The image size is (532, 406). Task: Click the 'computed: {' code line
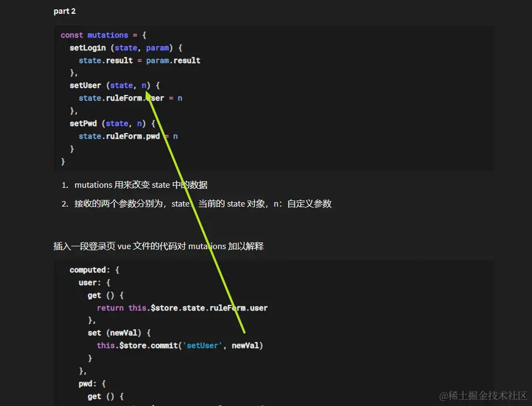click(x=94, y=270)
